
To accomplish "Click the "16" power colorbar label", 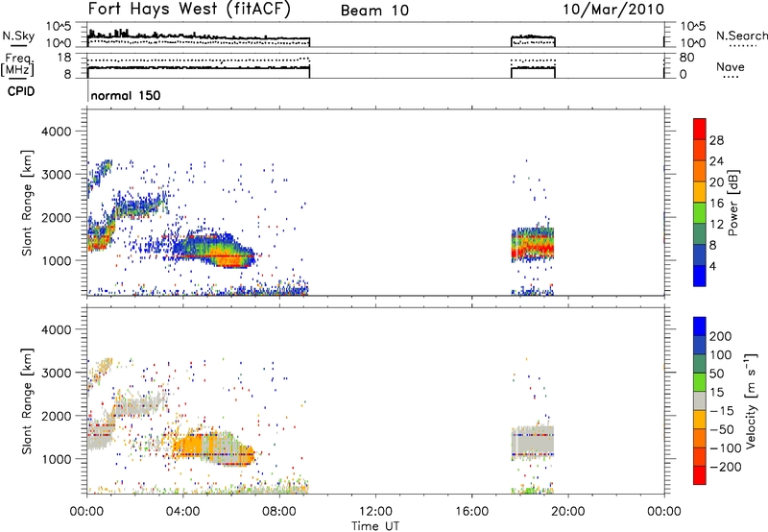I will click(x=716, y=204).
